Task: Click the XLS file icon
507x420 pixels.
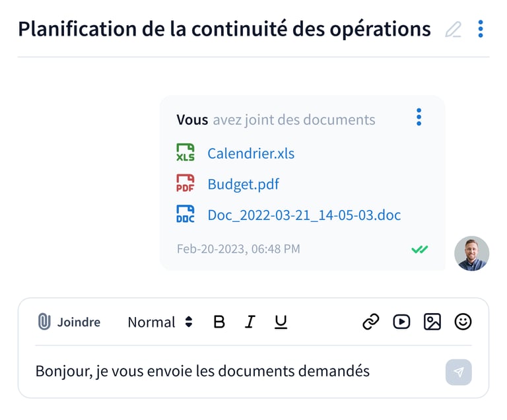Action: pos(186,153)
